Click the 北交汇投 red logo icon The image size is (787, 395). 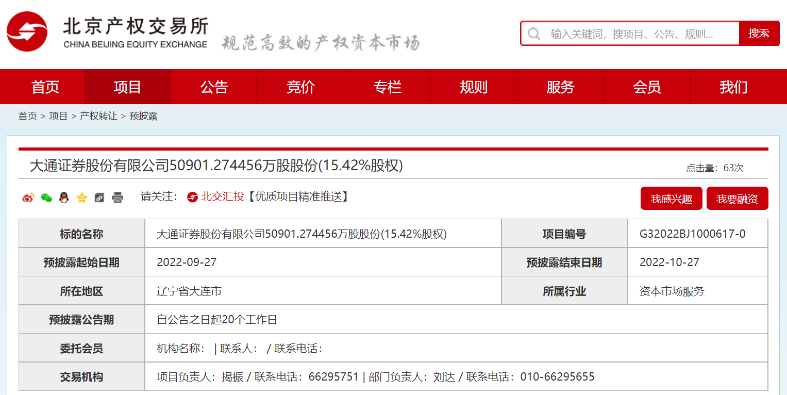click(x=192, y=197)
